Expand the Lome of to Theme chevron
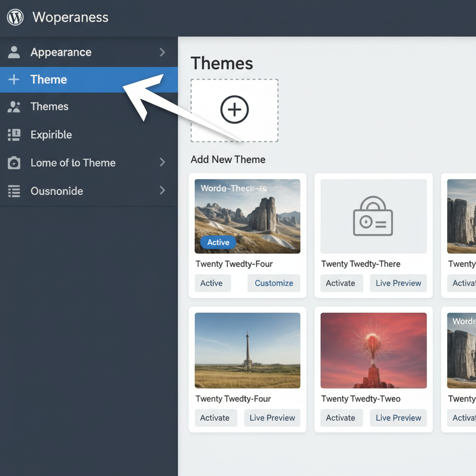The image size is (476, 476). point(162,162)
